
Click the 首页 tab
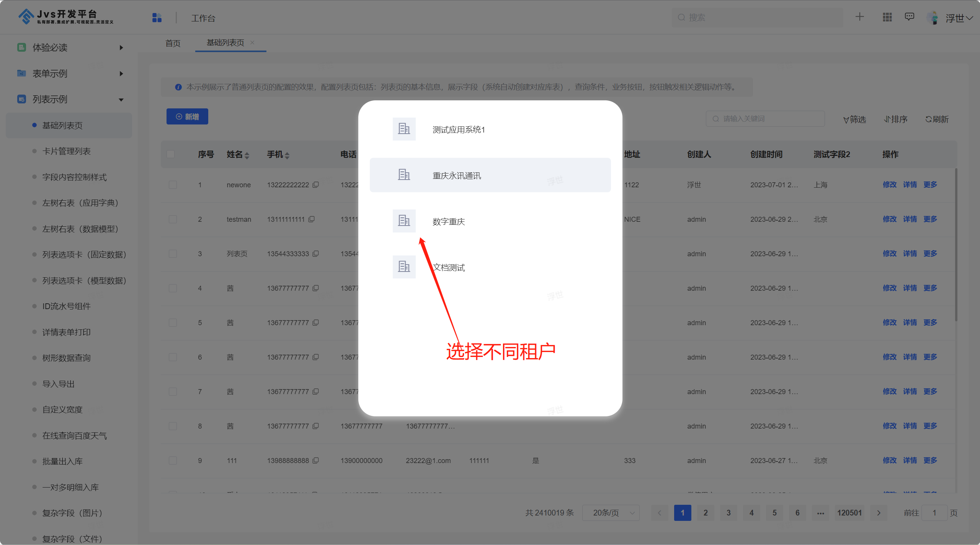[173, 42]
